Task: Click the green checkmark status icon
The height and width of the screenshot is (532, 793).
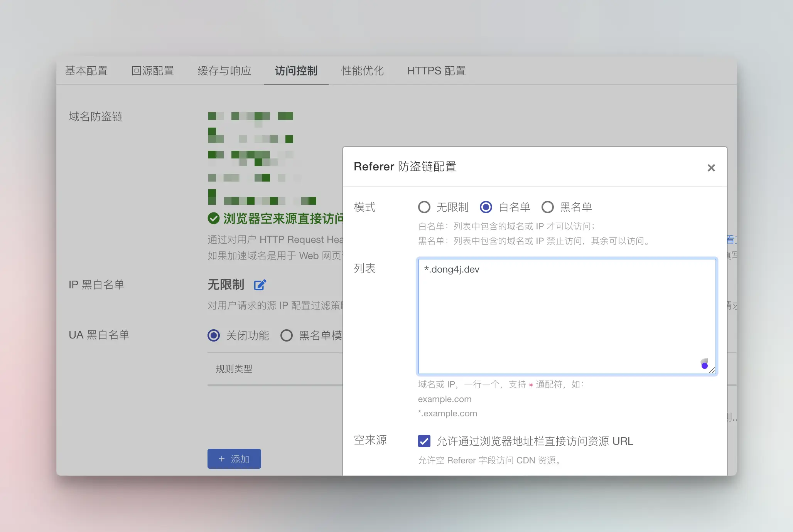Action: coord(213,219)
